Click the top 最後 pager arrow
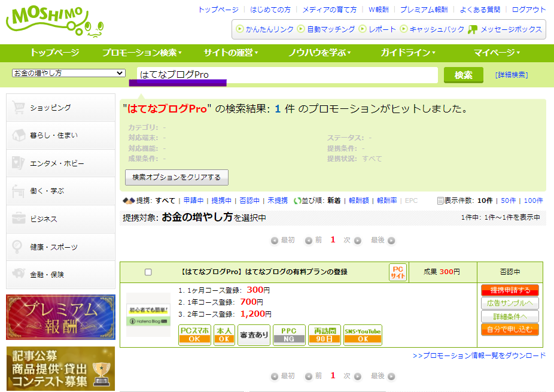 [x=391, y=241]
